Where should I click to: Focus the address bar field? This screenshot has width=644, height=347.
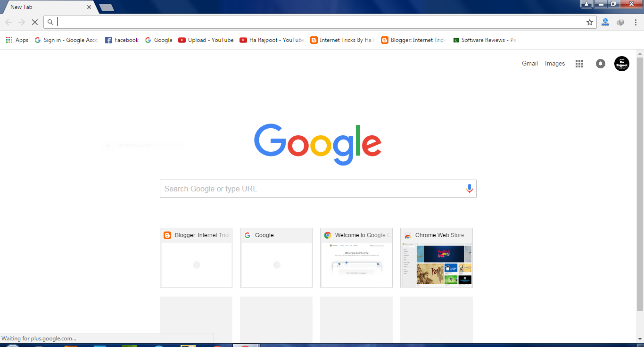[x=320, y=22]
